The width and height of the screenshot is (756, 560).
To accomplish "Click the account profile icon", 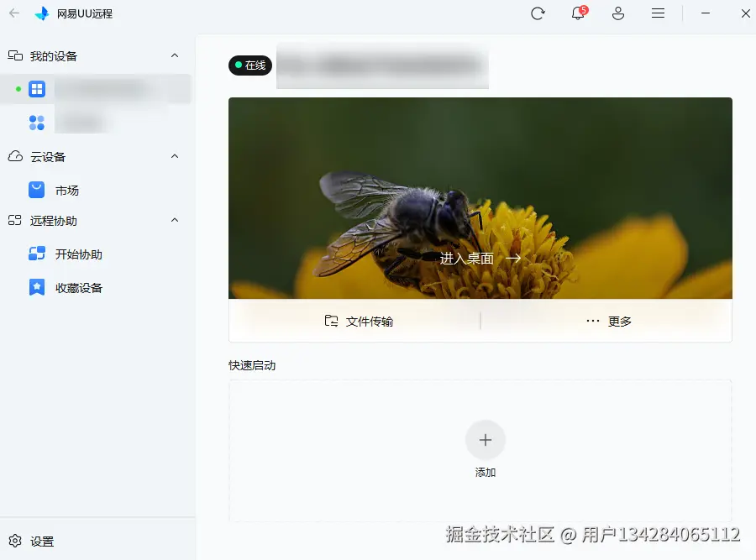I will point(617,13).
